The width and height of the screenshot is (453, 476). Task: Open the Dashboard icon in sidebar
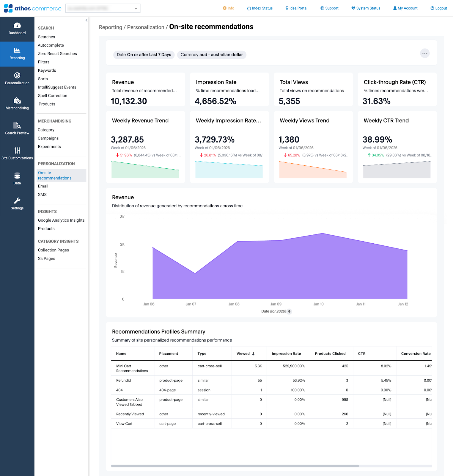17,26
